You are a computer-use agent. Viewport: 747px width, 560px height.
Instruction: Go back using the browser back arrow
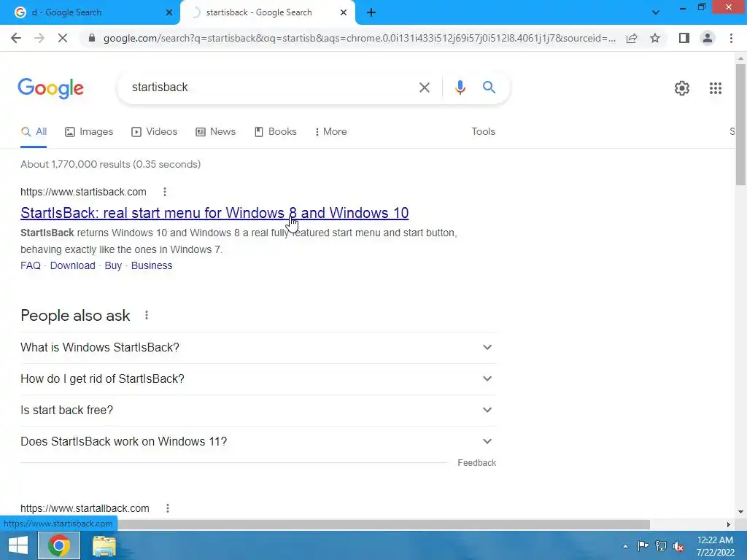tap(16, 38)
